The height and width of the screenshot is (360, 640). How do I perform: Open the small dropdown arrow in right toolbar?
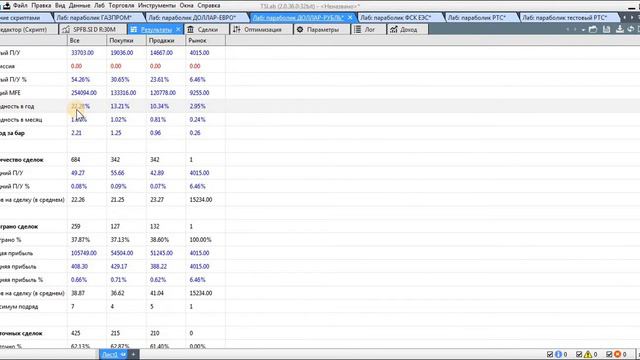tap(583, 30)
